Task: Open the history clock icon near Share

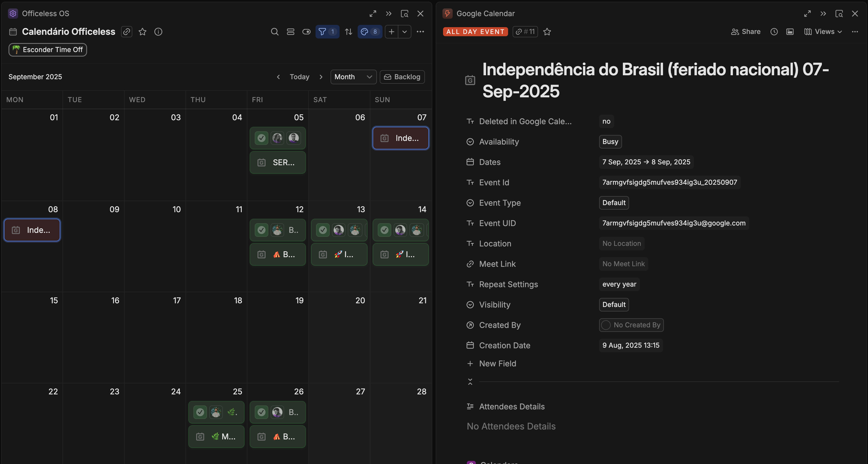Action: pyautogui.click(x=774, y=32)
